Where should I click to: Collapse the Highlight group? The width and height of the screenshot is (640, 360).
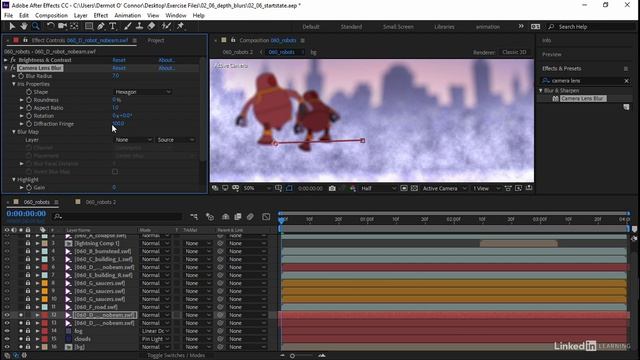click(14, 180)
